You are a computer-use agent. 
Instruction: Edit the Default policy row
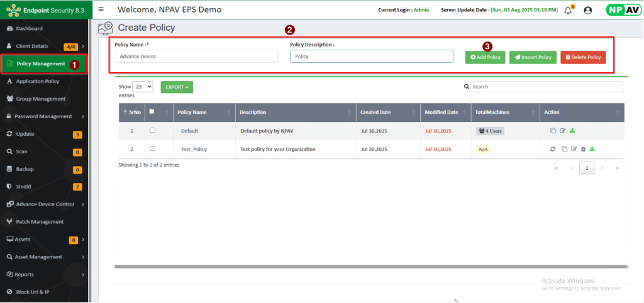coord(563,131)
